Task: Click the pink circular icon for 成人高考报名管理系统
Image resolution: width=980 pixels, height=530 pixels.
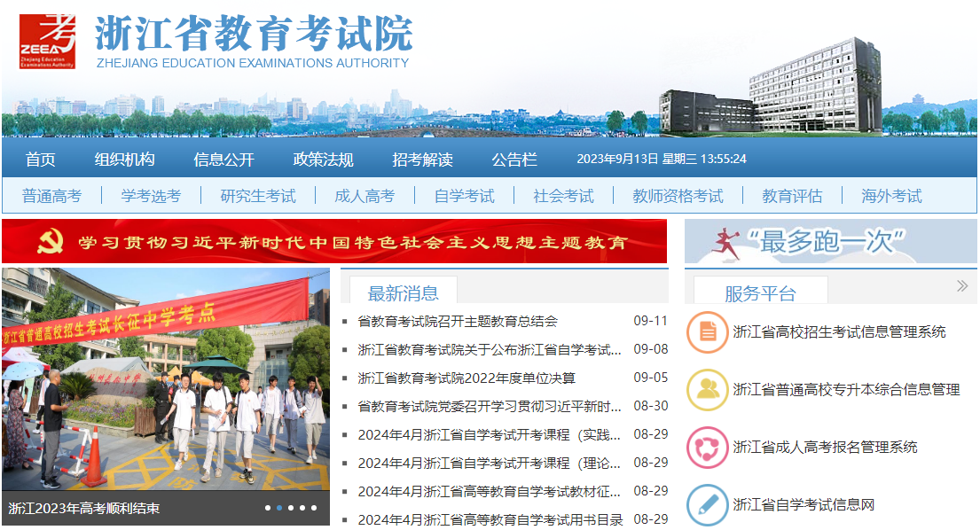Action: pyautogui.click(x=708, y=448)
